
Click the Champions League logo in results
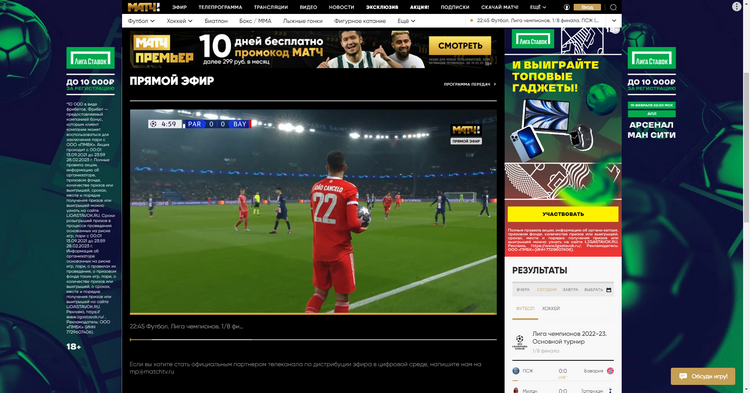[x=520, y=342]
